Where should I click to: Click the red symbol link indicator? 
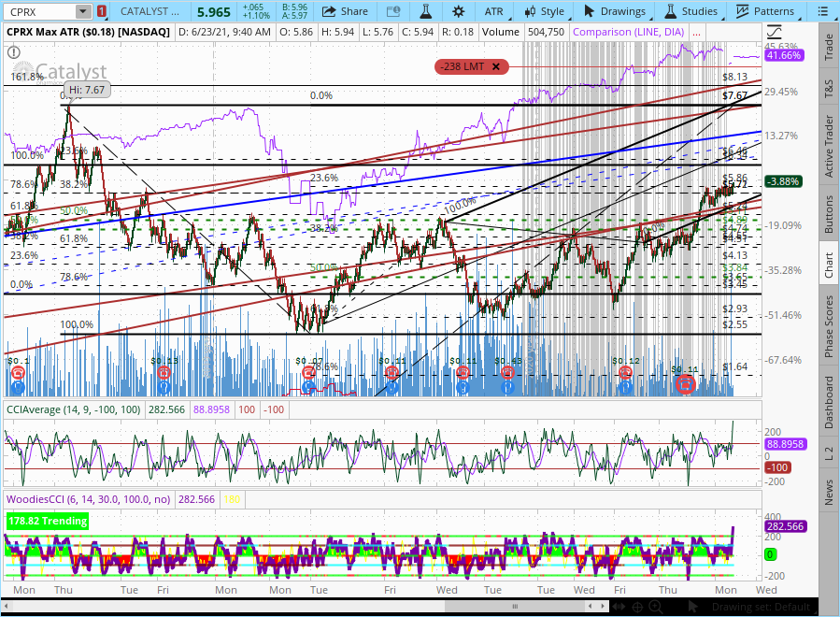click(101, 11)
